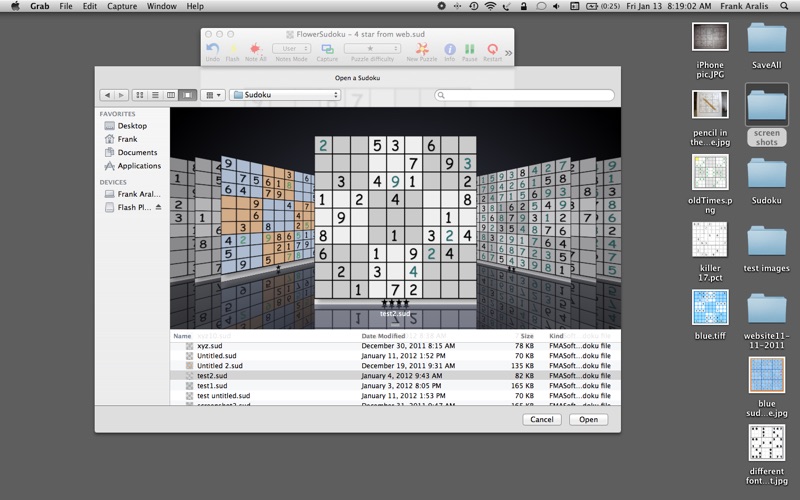Open the Capture menu in menu bar
This screenshot has width=800, height=500.
click(x=121, y=6)
